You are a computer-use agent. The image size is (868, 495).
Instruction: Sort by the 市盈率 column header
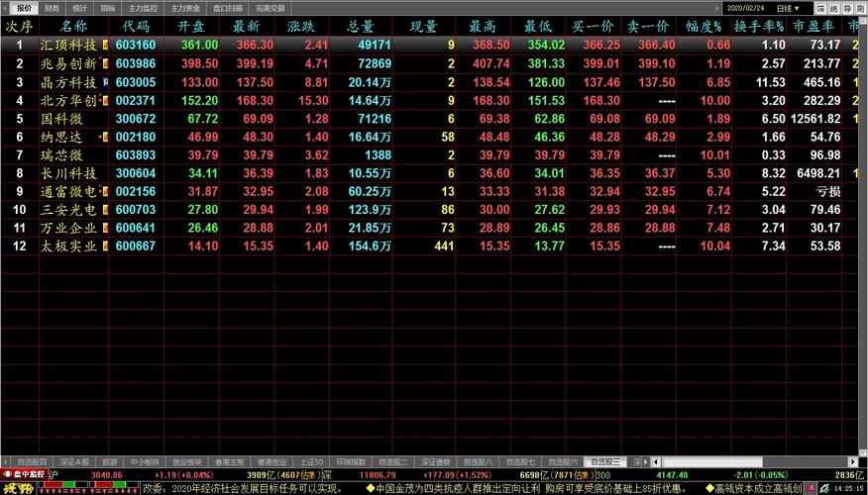coord(814,26)
